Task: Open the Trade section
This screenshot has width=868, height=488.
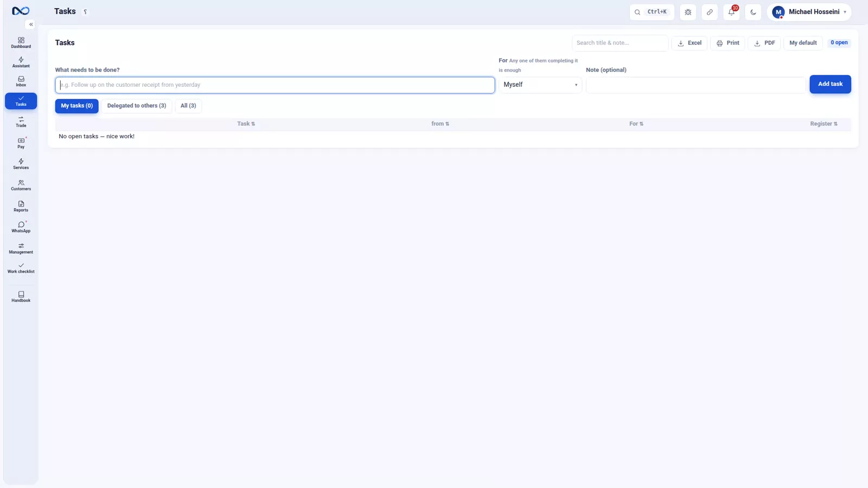Action: 21,122
